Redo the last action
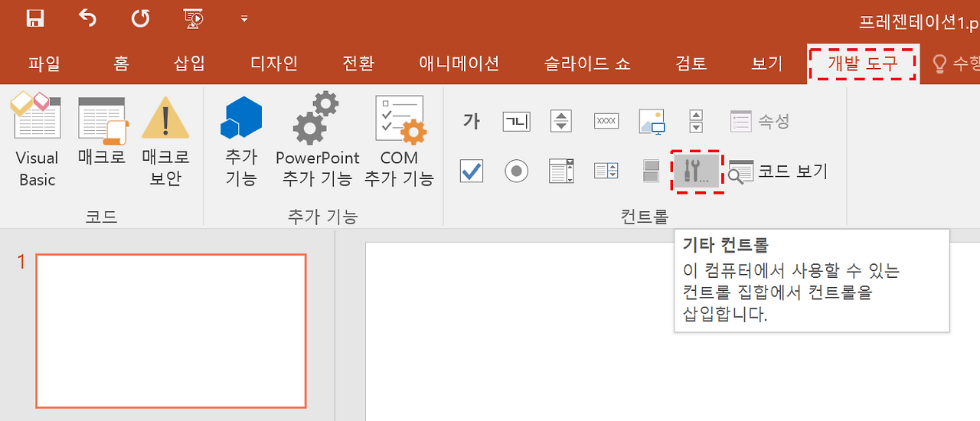This screenshot has height=421, width=980. (140, 18)
